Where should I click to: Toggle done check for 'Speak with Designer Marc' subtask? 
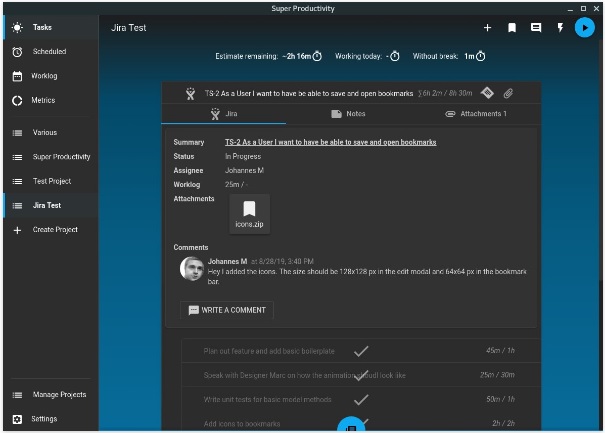coord(361,375)
